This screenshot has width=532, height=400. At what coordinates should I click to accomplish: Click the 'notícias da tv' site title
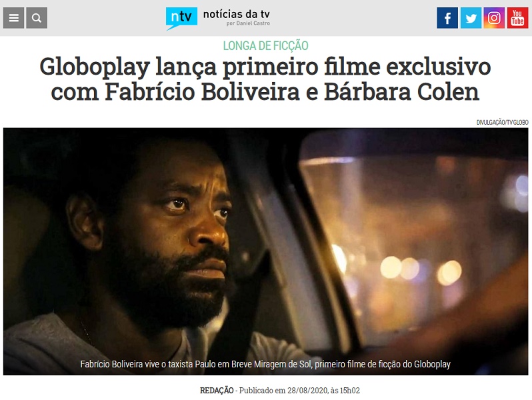click(x=236, y=14)
